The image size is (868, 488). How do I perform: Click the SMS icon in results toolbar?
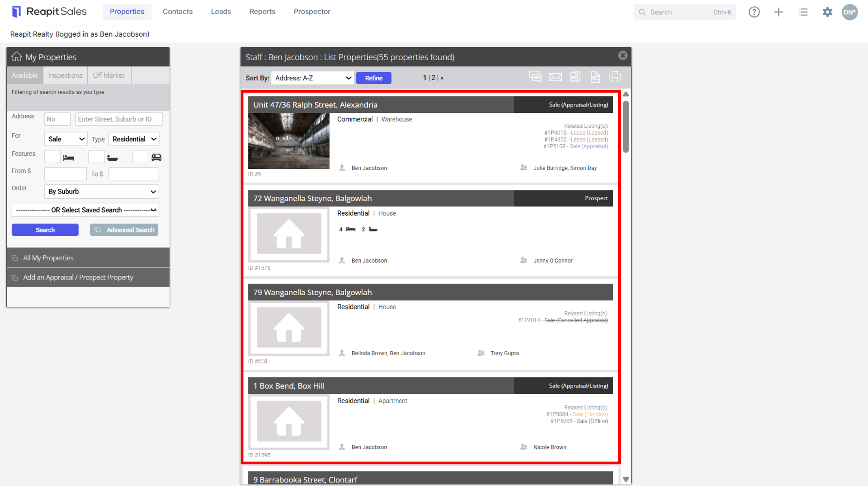pyautogui.click(x=535, y=77)
